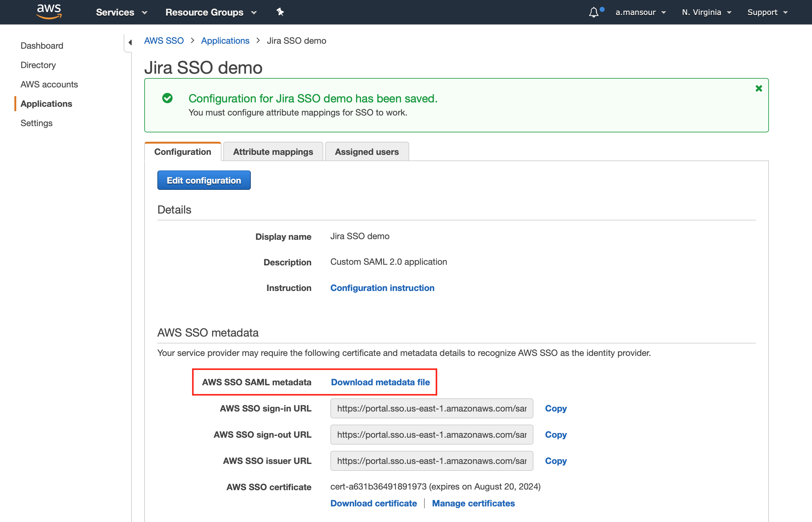Click the 'Jira SSO demo' breadcrumb text

pos(296,41)
